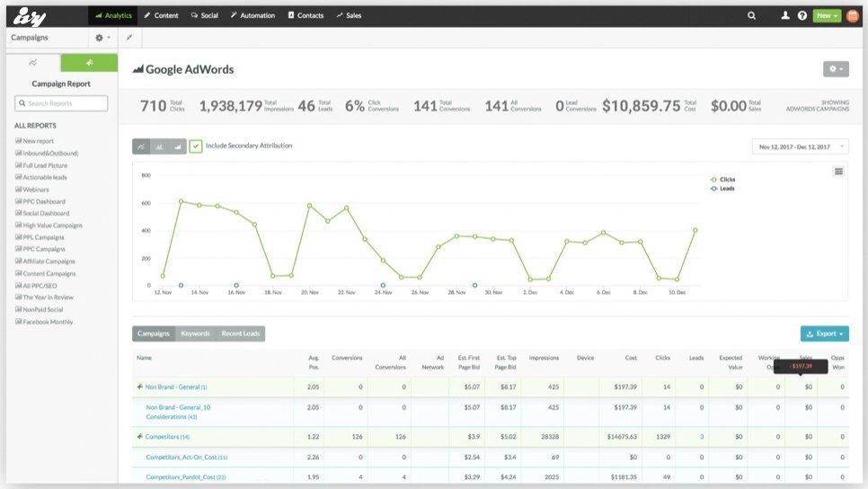Open the help question mark icon
Screen dimensions: 868x489
[802, 15]
